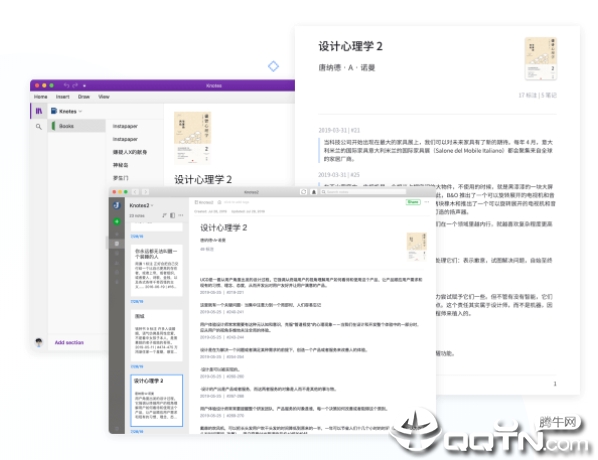
Task: Click Add section link
Action: tap(69, 343)
